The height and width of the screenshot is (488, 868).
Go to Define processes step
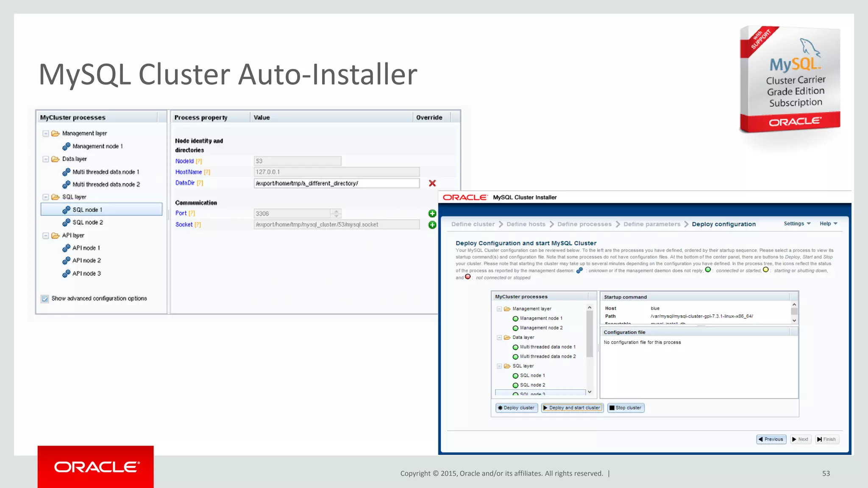[584, 224]
